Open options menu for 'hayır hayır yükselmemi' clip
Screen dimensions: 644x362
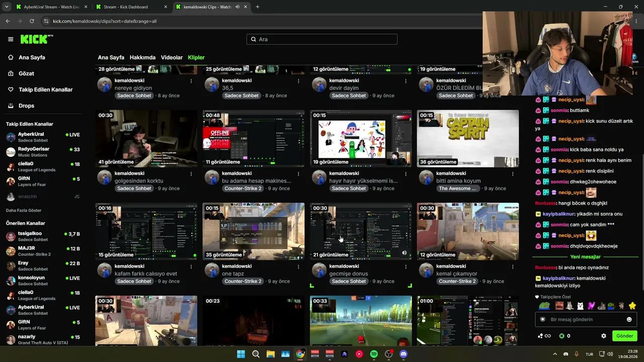tap(406, 174)
